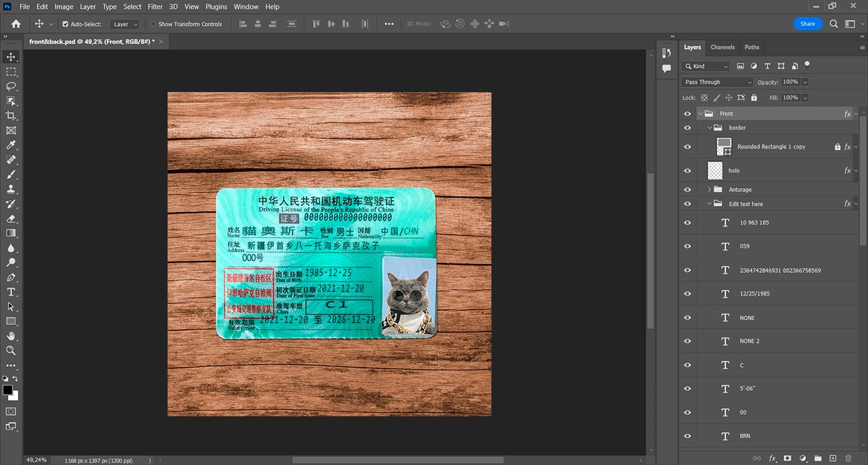Choose the Horizontal Type tool
The image size is (868, 465).
tap(11, 292)
